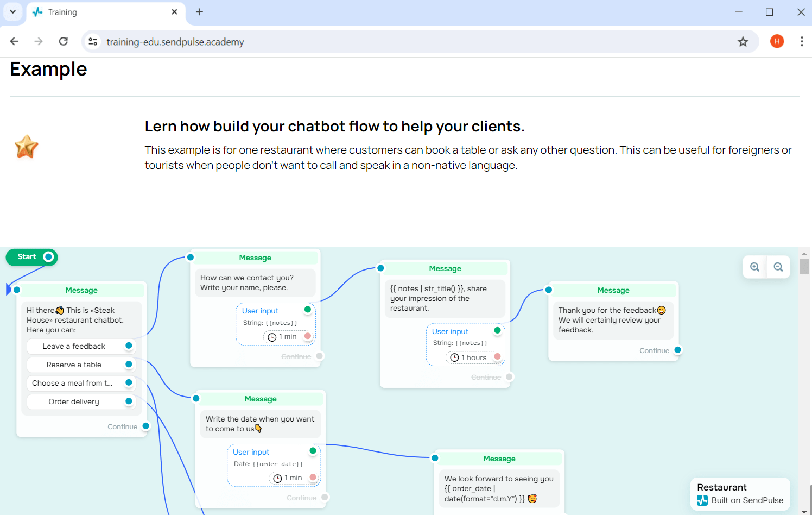
Task: Go back to the previous page
Action: point(14,41)
